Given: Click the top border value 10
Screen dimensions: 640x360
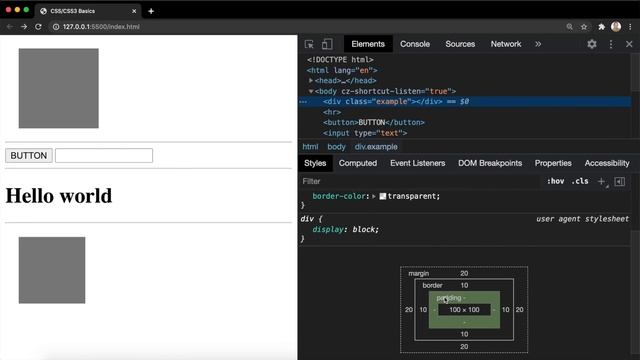Looking at the screenshot, I should point(464,285).
